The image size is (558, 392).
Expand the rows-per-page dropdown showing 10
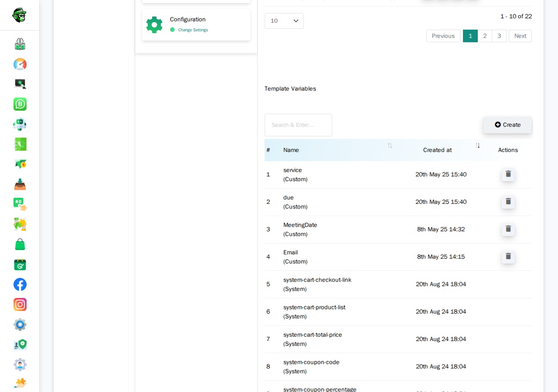point(284,21)
